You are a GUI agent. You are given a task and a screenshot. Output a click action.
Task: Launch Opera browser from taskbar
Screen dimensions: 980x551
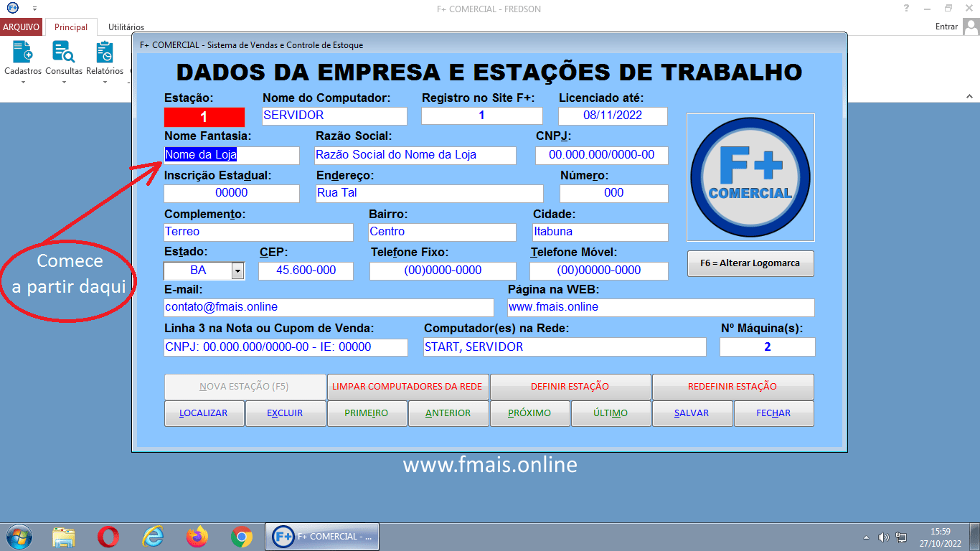point(108,537)
